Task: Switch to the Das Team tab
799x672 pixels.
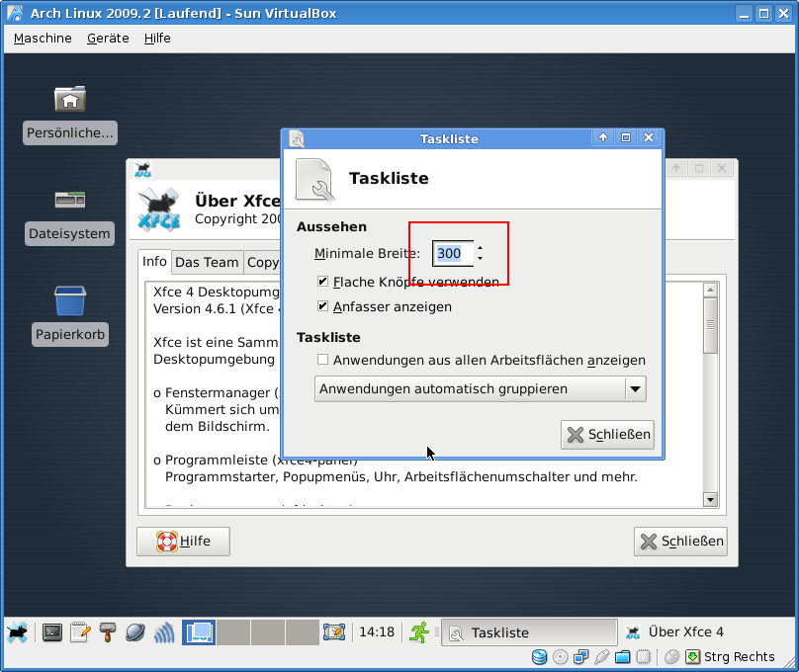Action: (x=207, y=263)
